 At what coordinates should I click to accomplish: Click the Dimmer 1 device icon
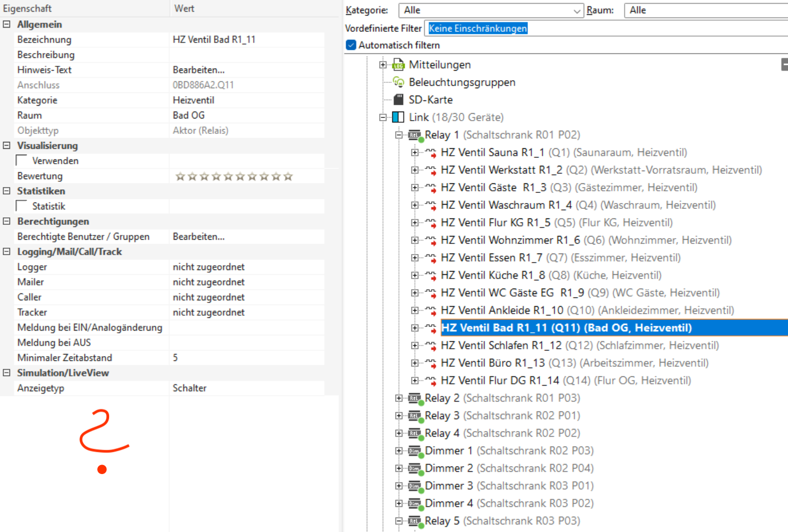415,451
